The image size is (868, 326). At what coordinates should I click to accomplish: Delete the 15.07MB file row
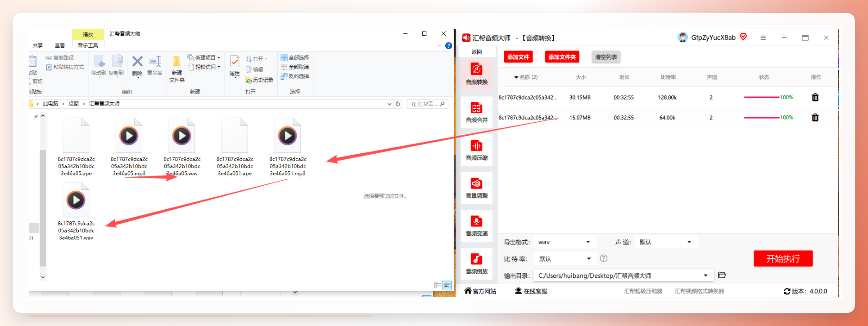815,118
